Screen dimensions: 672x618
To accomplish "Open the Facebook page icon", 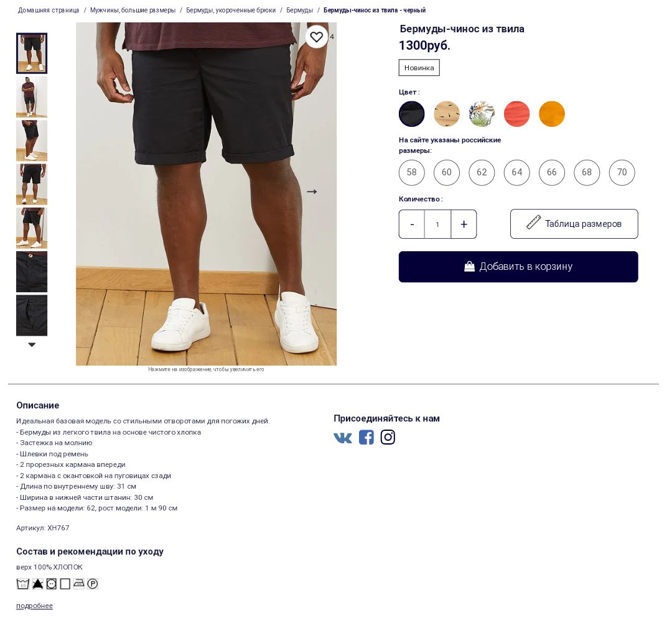I will click(366, 437).
